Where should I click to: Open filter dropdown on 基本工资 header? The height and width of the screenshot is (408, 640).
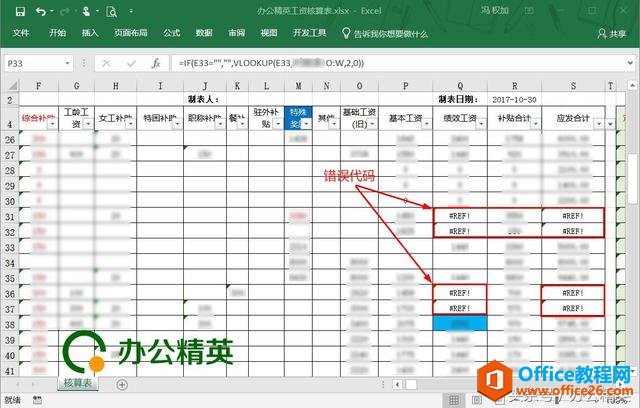426,124
